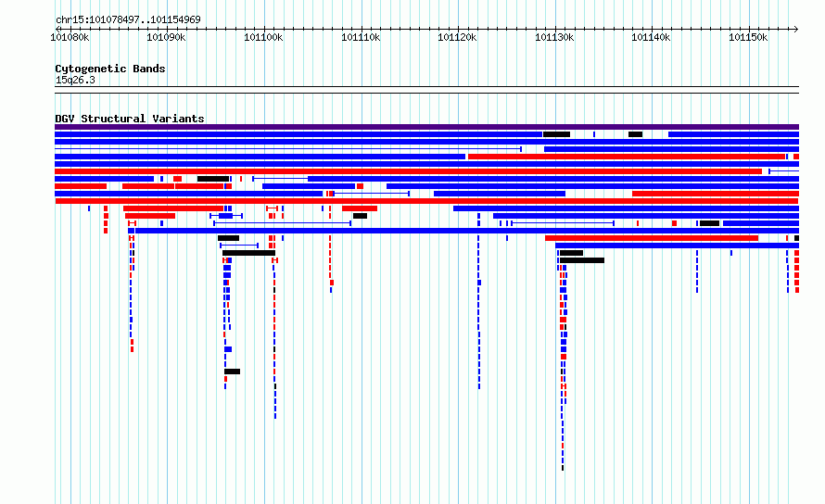Screen dimensions: 825x504
Task: Select black segment at 101130k in second DGV row
Action: point(557,134)
